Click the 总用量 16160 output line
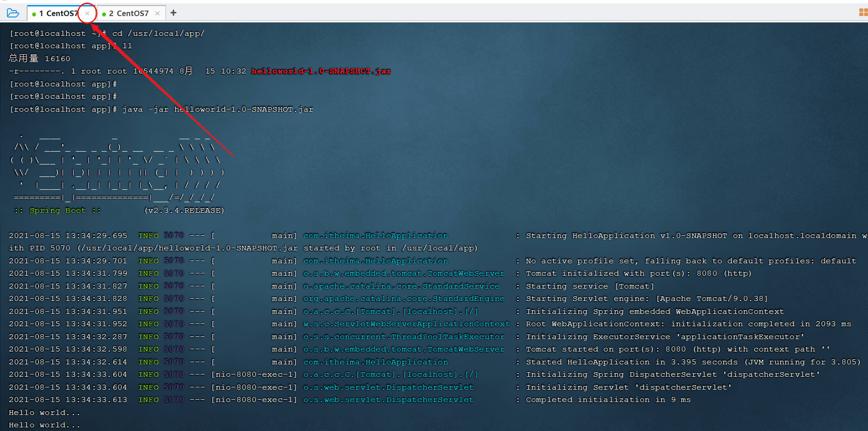This screenshot has height=431, width=868. [x=40, y=58]
